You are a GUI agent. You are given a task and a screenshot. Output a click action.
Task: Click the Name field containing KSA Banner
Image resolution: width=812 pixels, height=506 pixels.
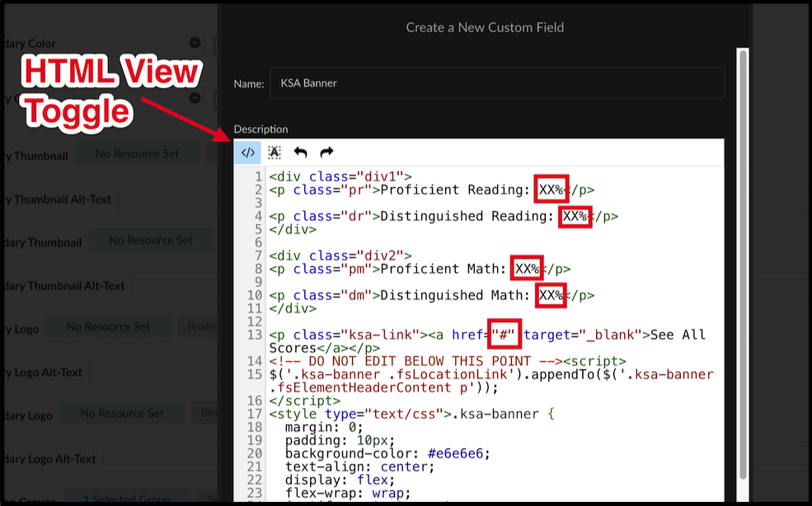[x=496, y=83]
